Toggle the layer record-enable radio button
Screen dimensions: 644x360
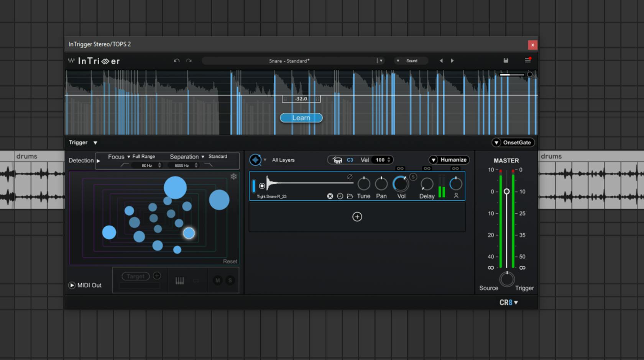pyautogui.click(x=262, y=186)
